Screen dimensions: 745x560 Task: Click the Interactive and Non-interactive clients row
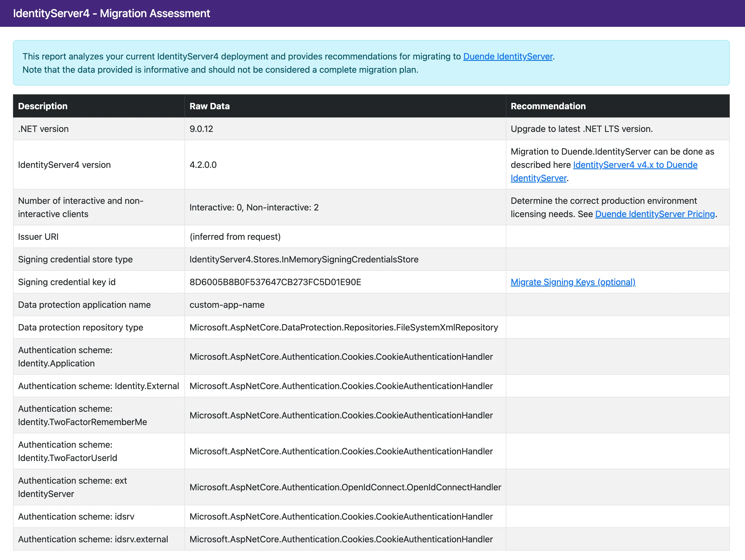(81, 207)
